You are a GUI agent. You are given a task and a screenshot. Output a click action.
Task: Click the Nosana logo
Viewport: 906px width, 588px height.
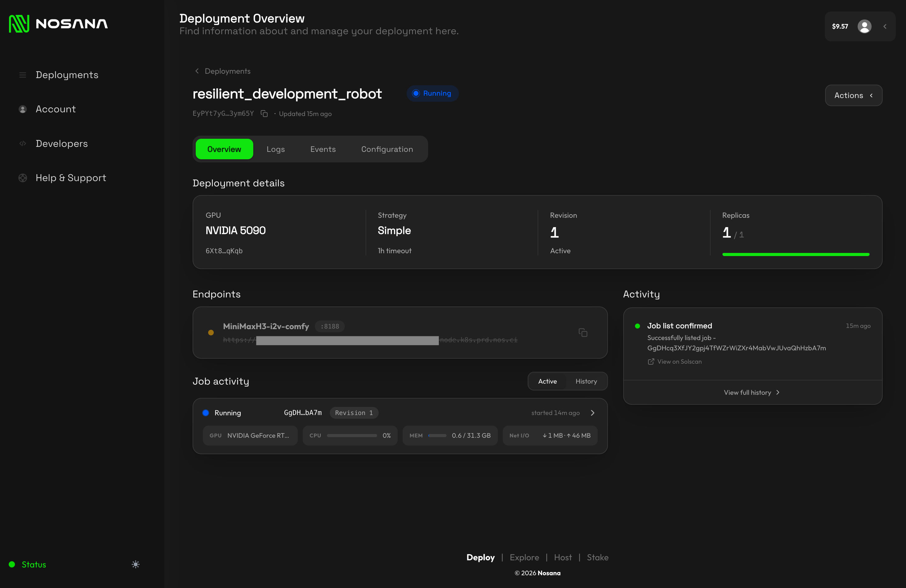[x=58, y=24]
